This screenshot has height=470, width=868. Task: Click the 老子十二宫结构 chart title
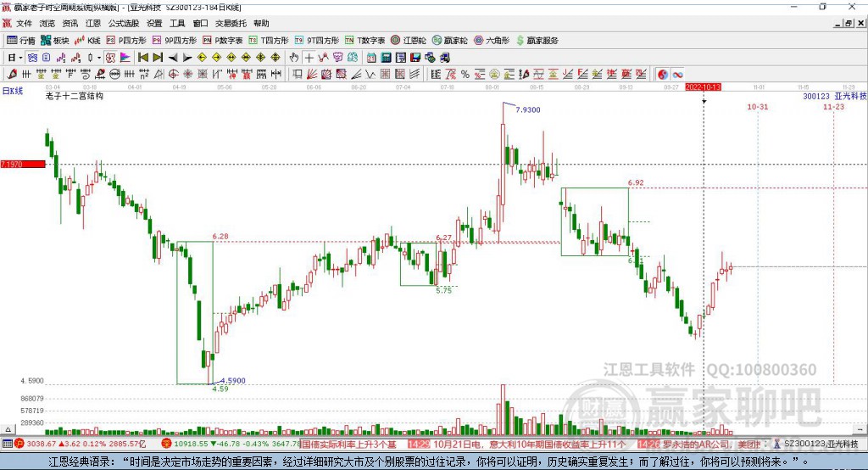(75, 96)
